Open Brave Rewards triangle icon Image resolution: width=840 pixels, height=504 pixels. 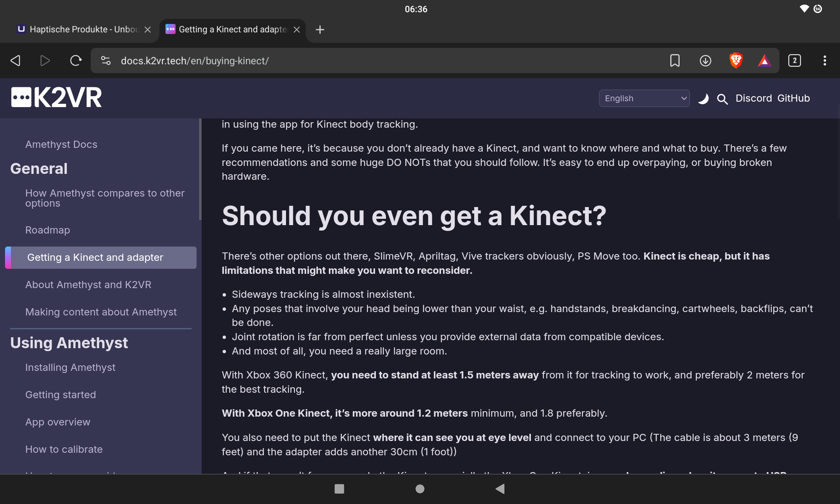click(764, 60)
